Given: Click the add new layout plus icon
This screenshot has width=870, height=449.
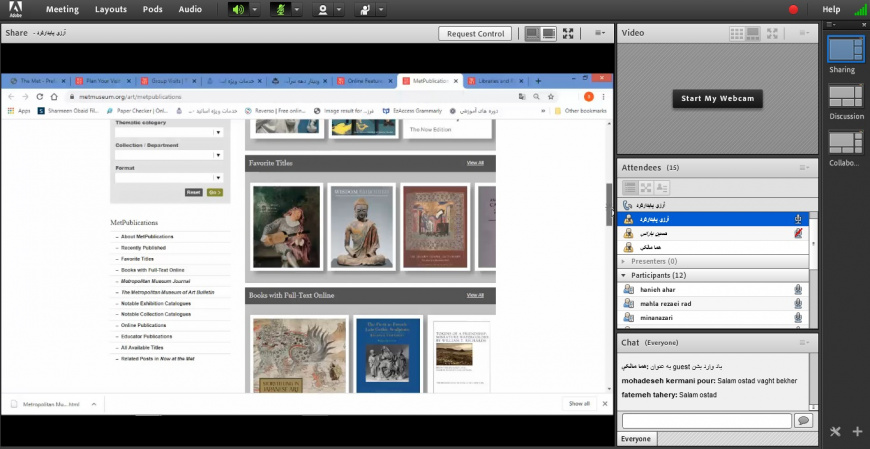Looking at the screenshot, I should pyautogui.click(x=857, y=432).
